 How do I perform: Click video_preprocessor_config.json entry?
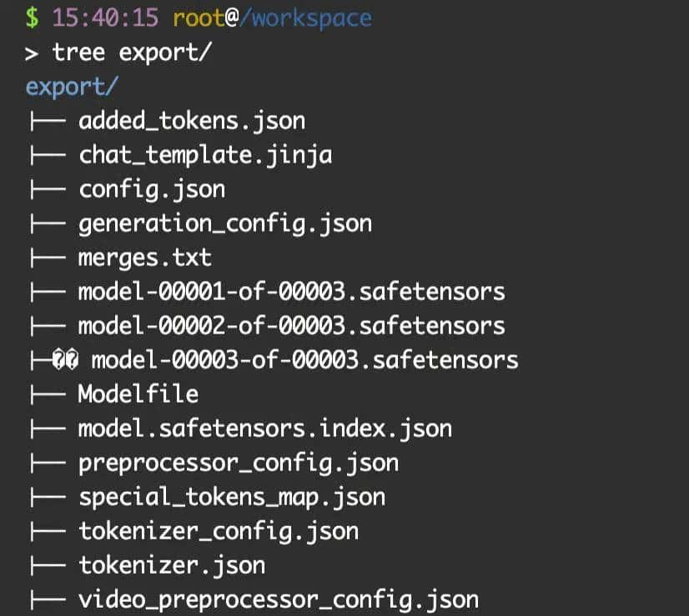click(x=279, y=599)
